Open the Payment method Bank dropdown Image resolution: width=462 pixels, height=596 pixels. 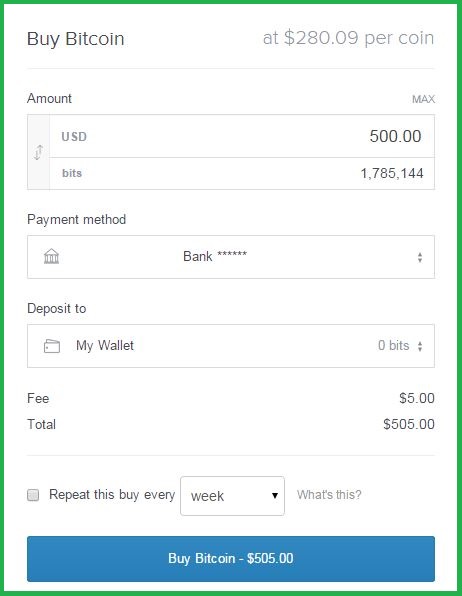point(231,257)
